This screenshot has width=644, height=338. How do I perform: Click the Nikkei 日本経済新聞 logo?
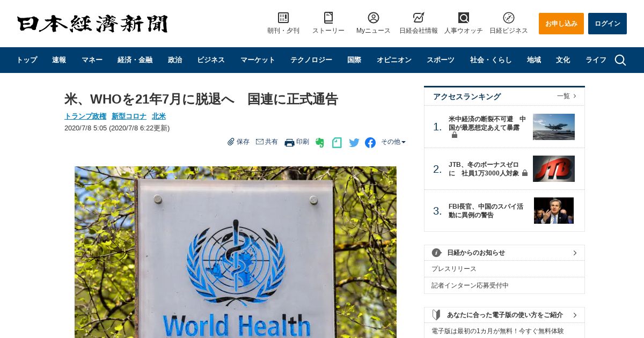[92, 24]
